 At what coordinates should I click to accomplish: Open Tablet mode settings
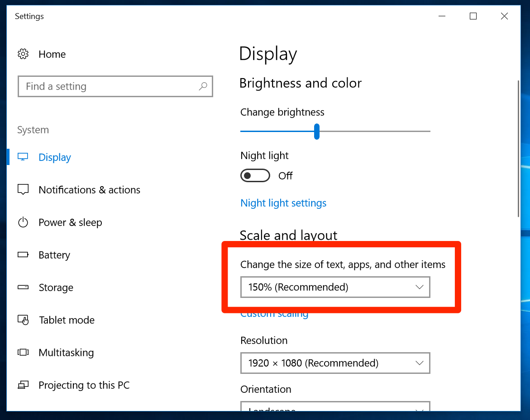pyautogui.click(x=67, y=320)
